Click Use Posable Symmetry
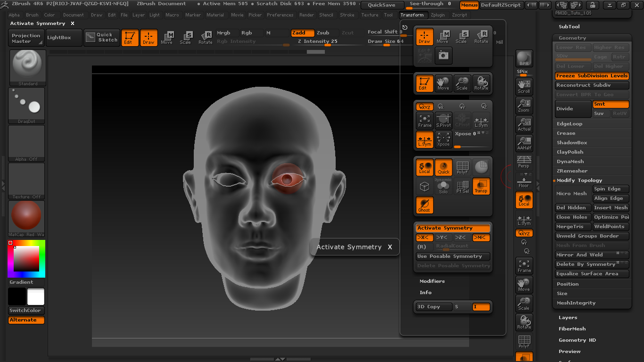 point(453,256)
